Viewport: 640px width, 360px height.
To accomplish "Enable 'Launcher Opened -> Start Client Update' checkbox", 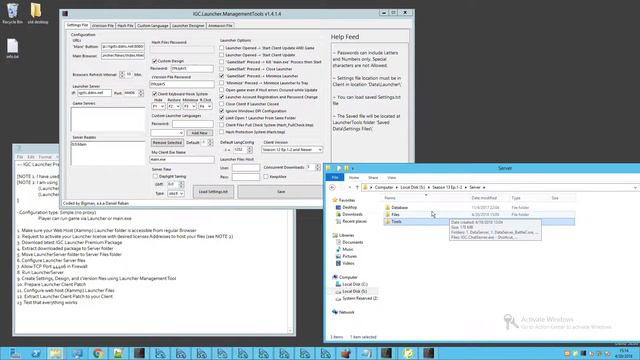I will [222, 55].
